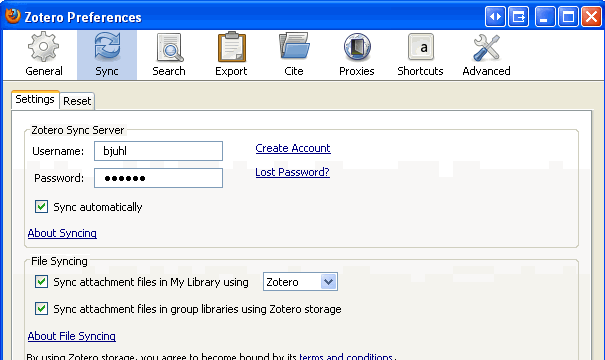Screen dimensions: 605x360
Task: Toggle the Sync automatically checkbox
Action: [41, 207]
